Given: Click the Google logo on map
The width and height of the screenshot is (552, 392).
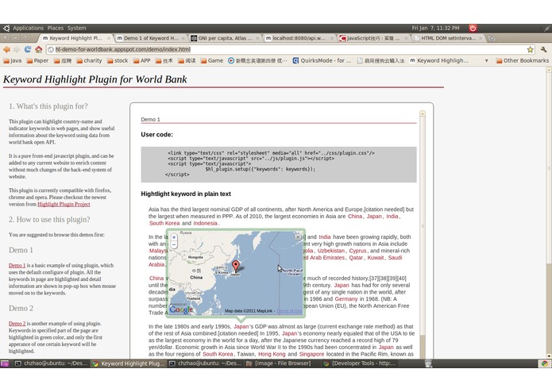Looking at the screenshot, I should (x=181, y=309).
